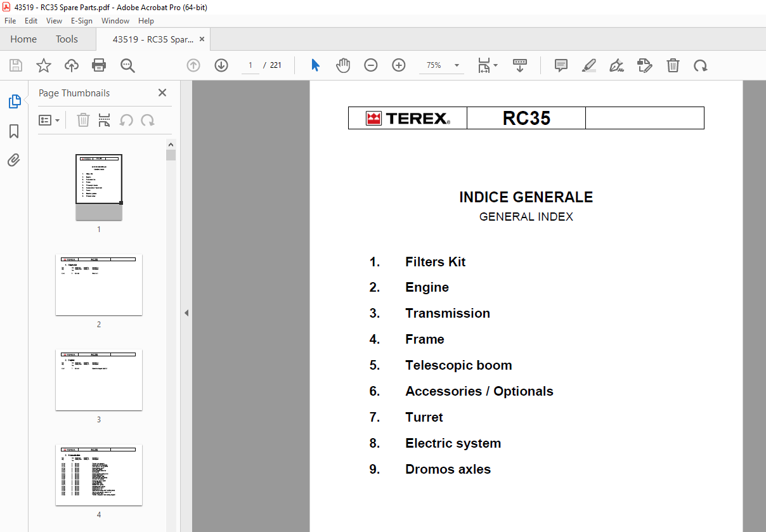Select the Hand pan tool
This screenshot has height=532, width=766.
point(343,65)
